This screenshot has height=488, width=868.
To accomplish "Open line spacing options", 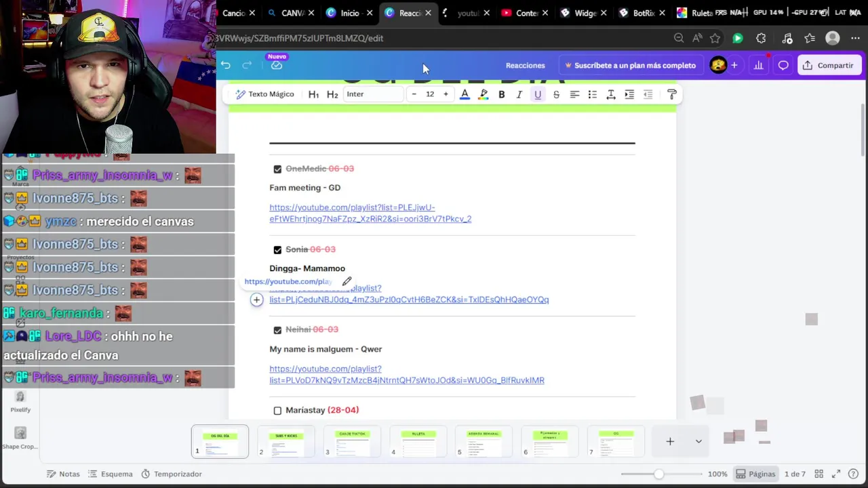I will 611,94.
